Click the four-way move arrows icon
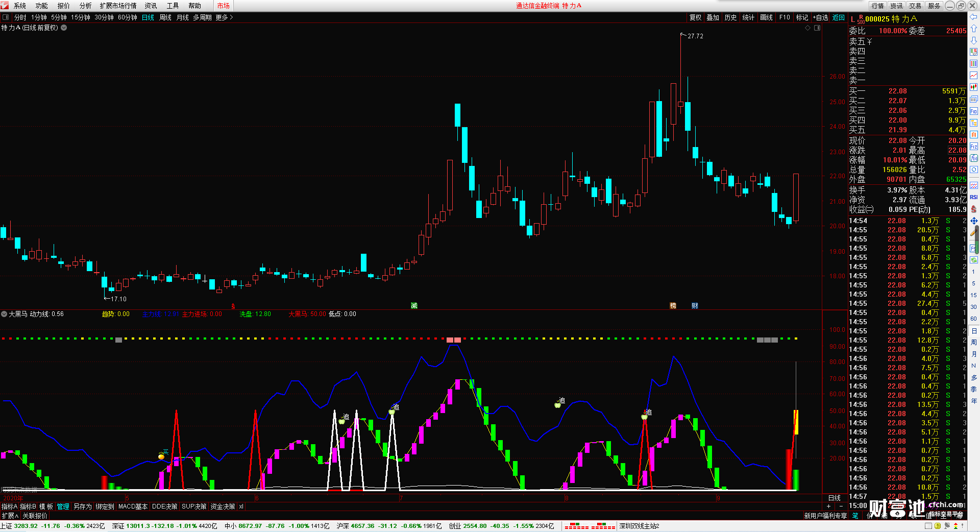The image size is (980, 532). pyautogui.click(x=974, y=221)
